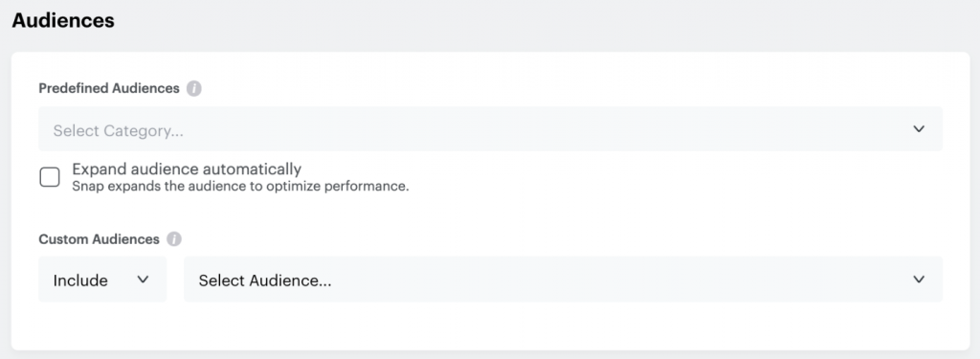This screenshot has height=359, width=980.
Task: Click the Custom Audiences info icon
Action: click(174, 239)
